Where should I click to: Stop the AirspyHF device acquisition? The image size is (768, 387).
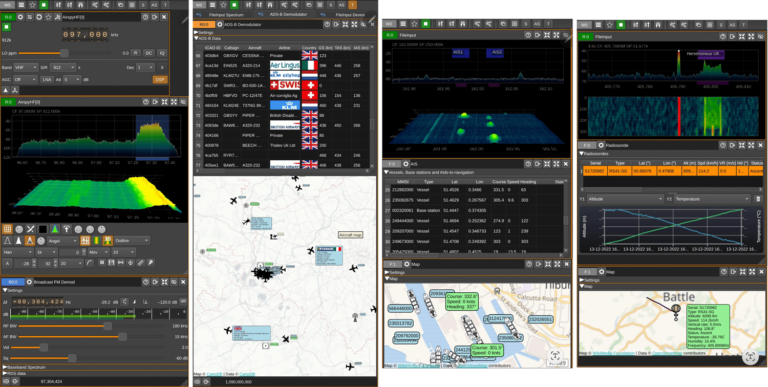[7, 27]
